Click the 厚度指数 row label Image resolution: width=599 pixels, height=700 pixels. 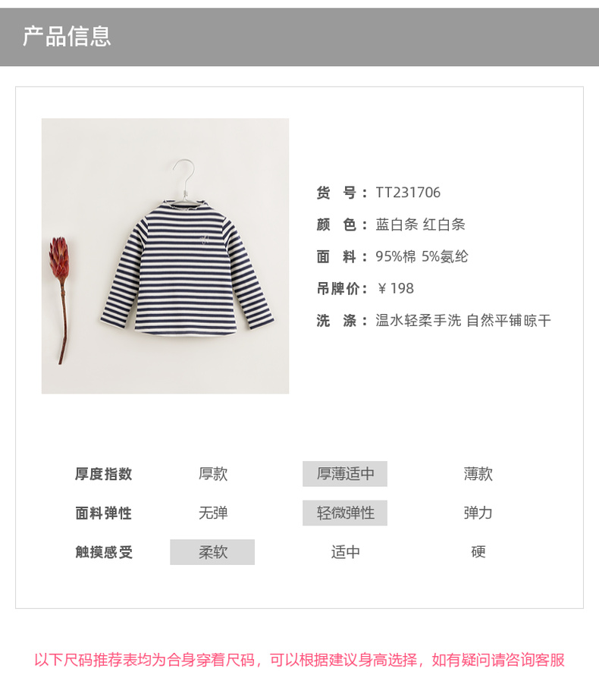click(x=104, y=474)
